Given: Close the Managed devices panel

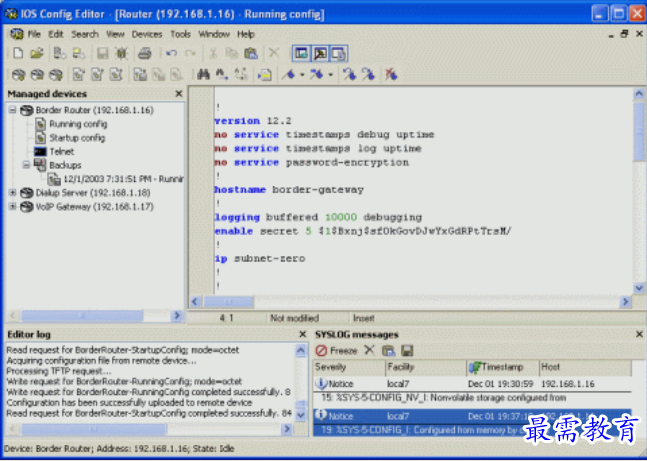Looking at the screenshot, I should pyautogui.click(x=179, y=94).
